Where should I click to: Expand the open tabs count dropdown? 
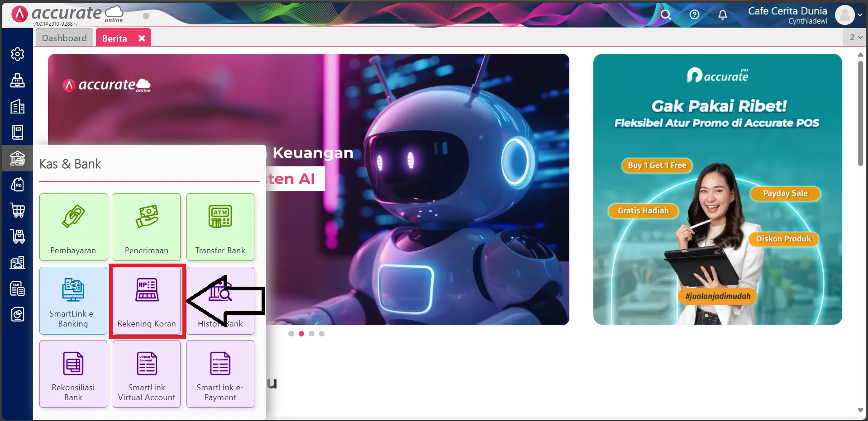(855, 38)
